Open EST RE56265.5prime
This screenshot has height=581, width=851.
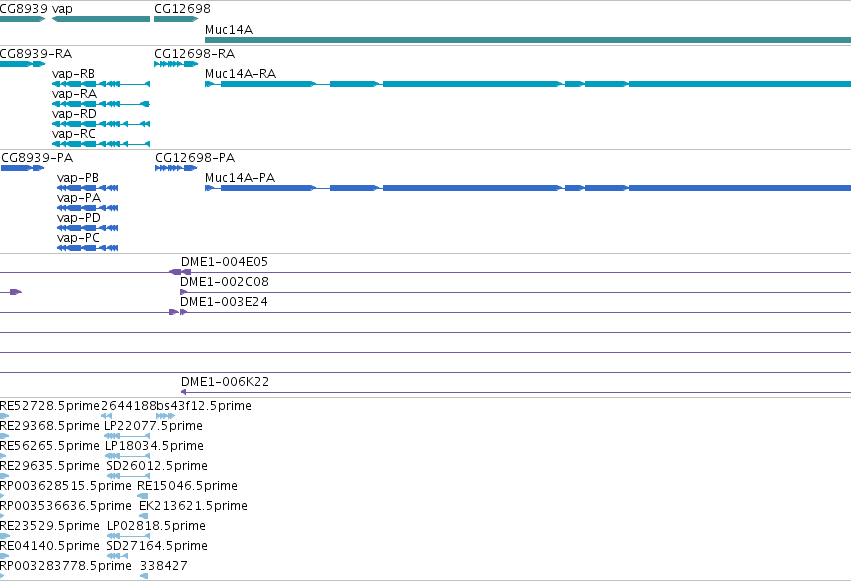point(50,446)
